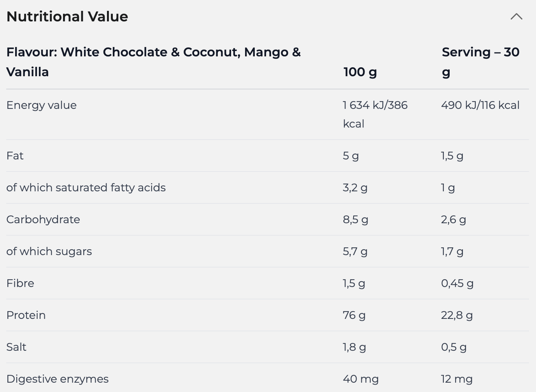Image resolution: width=536 pixels, height=392 pixels.
Task: Click the saturated fatty acids row label
Action: click(x=86, y=187)
